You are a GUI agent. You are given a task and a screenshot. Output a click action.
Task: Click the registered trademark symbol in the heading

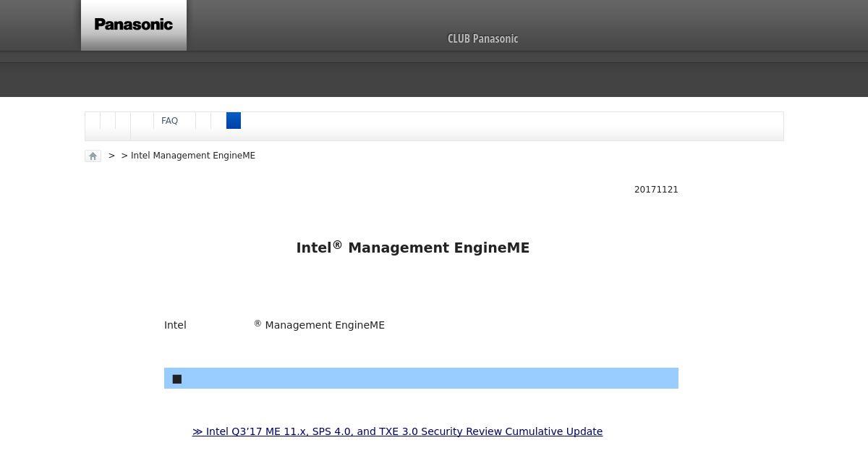click(x=337, y=245)
